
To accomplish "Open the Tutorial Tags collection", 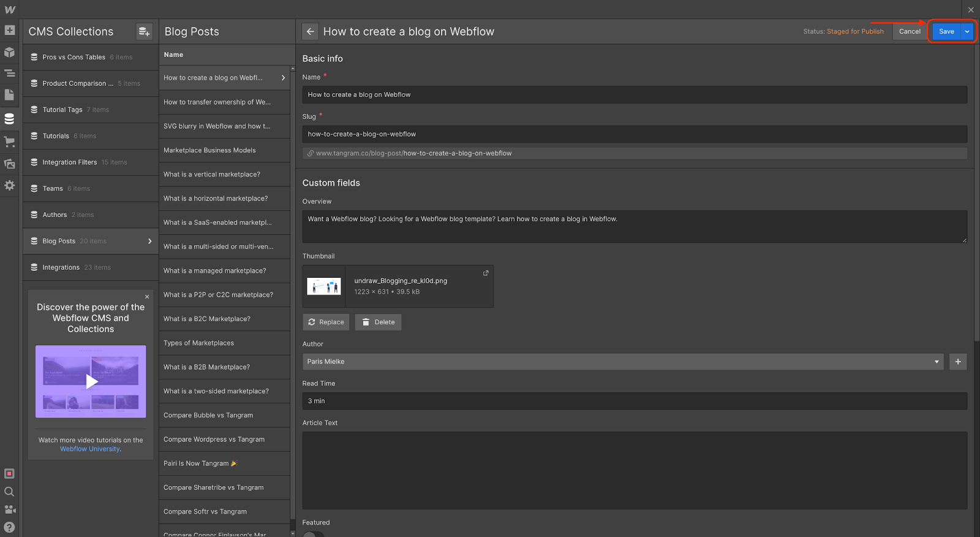I will (x=91, y=110).
